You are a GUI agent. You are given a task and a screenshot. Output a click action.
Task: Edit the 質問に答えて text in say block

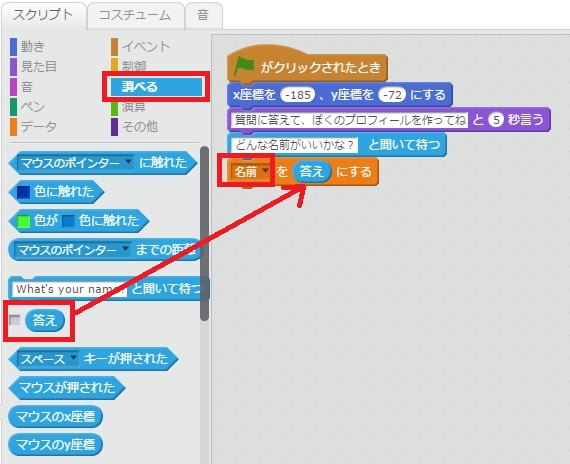[x=350, y=120]
